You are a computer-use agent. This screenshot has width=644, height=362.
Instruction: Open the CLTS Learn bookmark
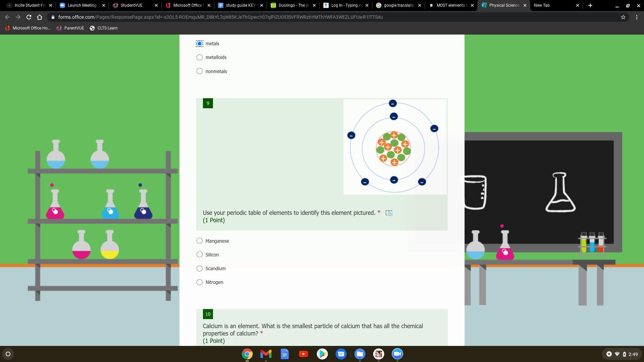pyautogui.click(x=104, y=28)
